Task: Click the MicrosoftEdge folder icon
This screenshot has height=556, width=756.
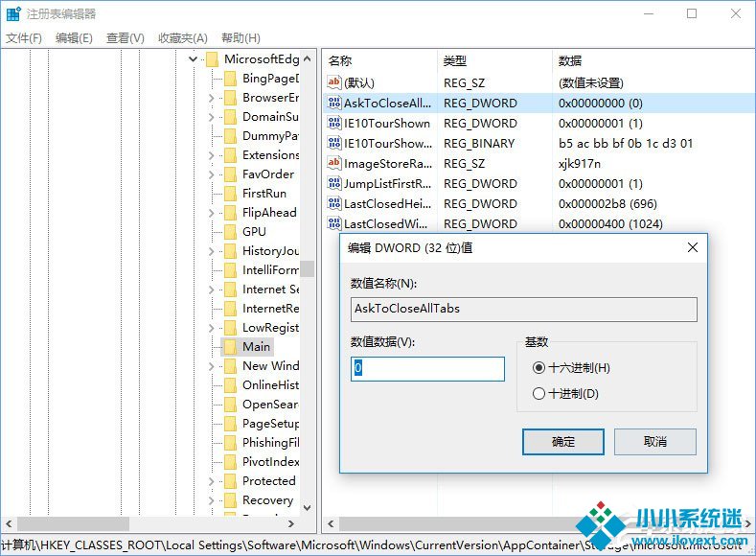Action: (212, 59)
